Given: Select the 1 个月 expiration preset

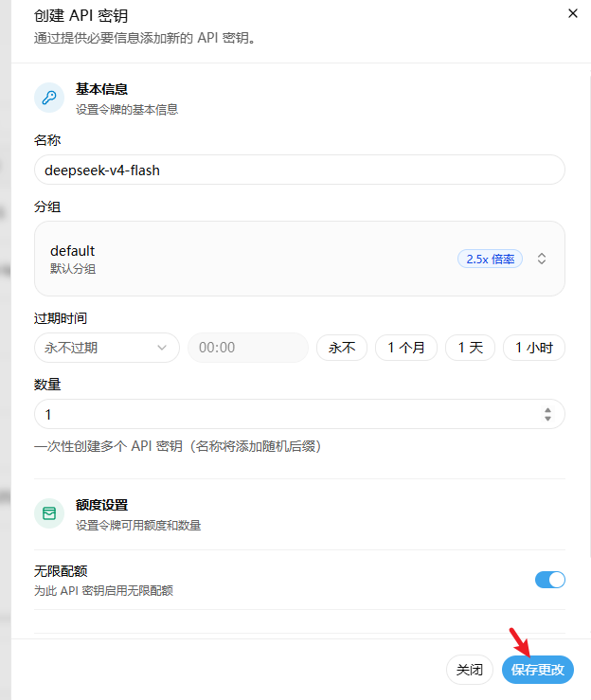Looking at the screenshot, I should pos(406,348).
